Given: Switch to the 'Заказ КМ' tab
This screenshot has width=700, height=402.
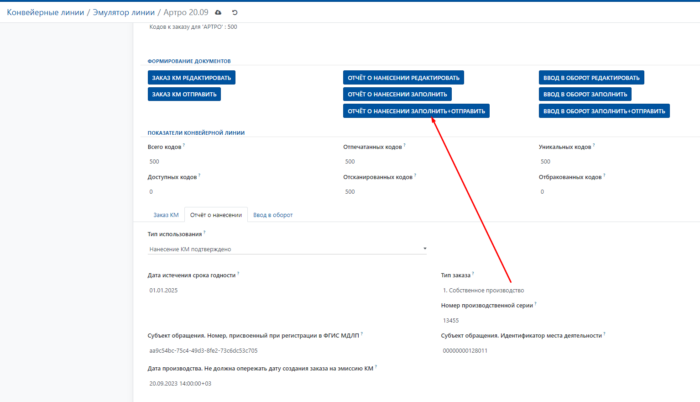Looking at the screenshot, I should tap(166, 215).
